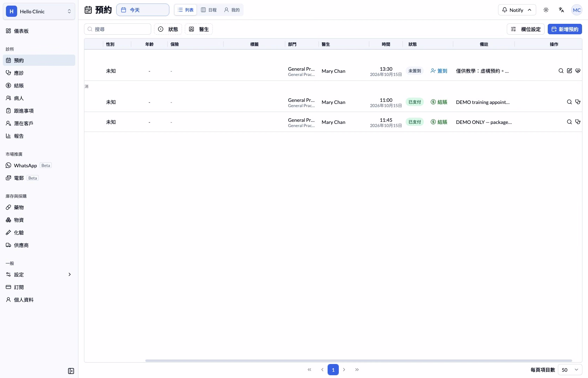
Task: Open the MC user avatar menu
Action: [x=577, y=10]
